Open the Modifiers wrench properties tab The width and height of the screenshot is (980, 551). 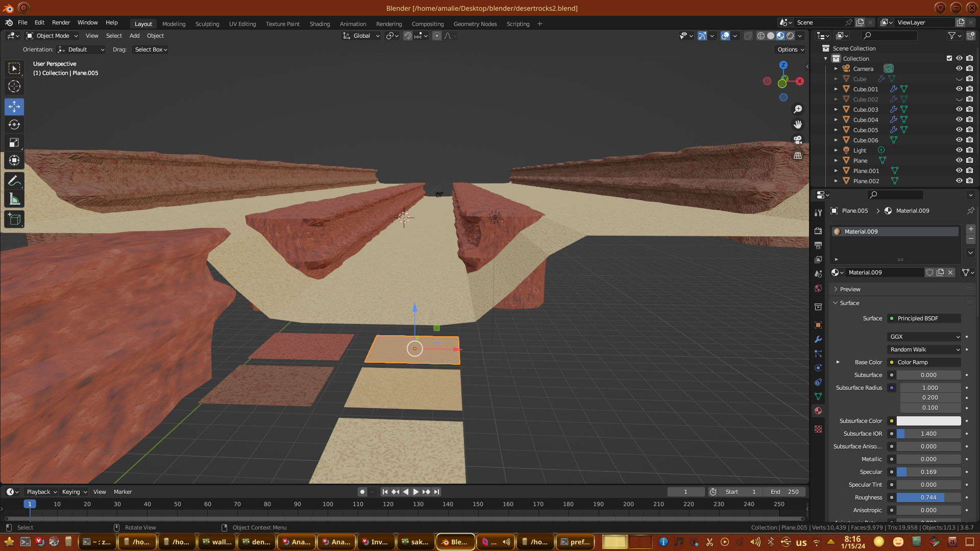[x=818, y=339]
